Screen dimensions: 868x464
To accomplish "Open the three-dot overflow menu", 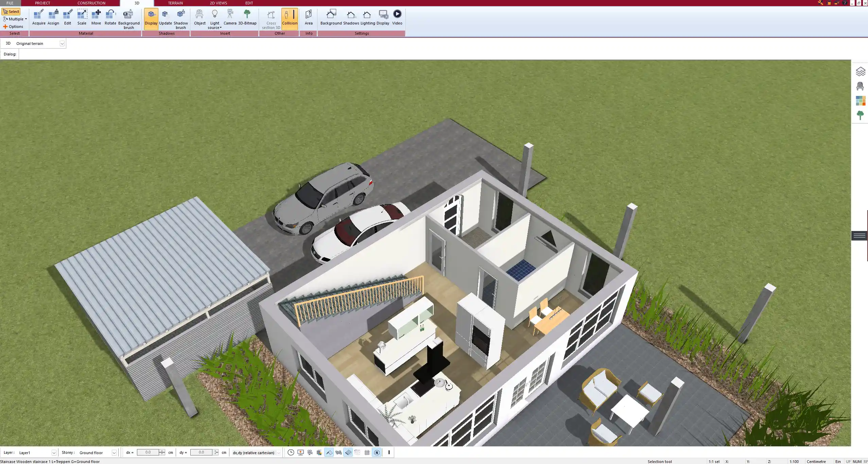I will (389, 452).
